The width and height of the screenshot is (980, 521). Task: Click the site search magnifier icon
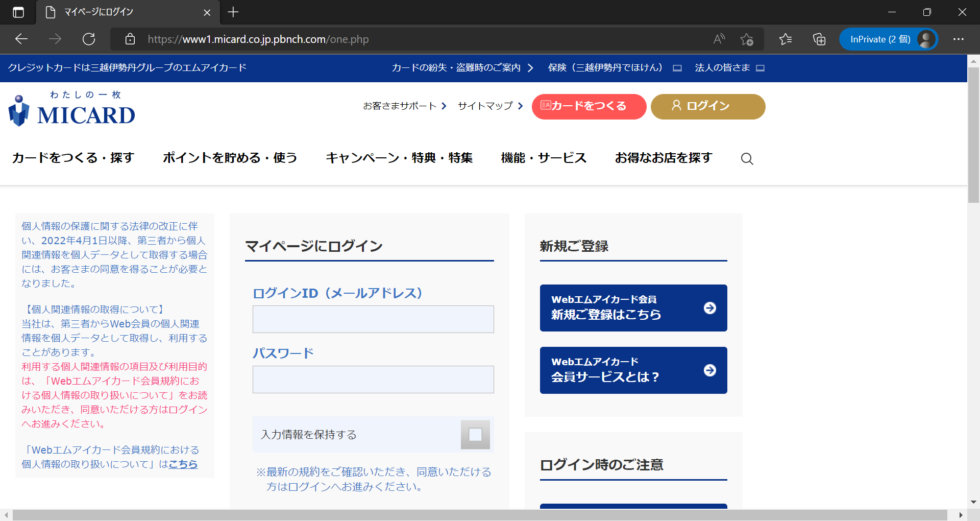tap(747, 159)
